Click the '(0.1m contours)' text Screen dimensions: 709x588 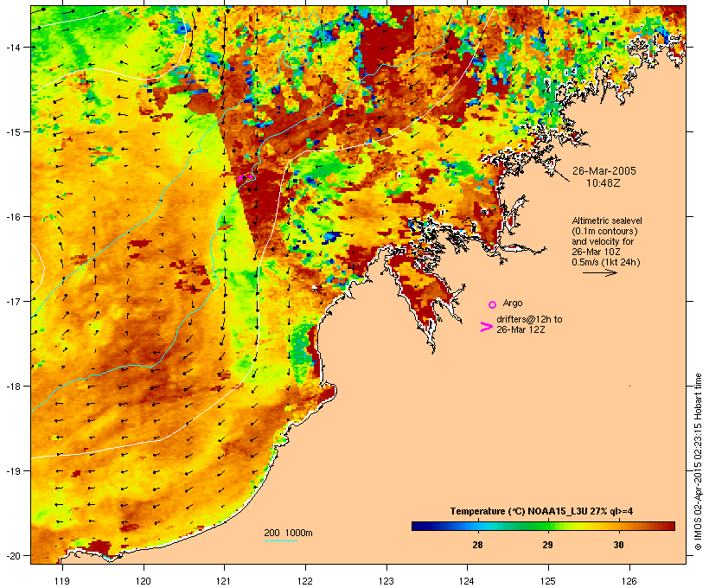click(604, 231)
